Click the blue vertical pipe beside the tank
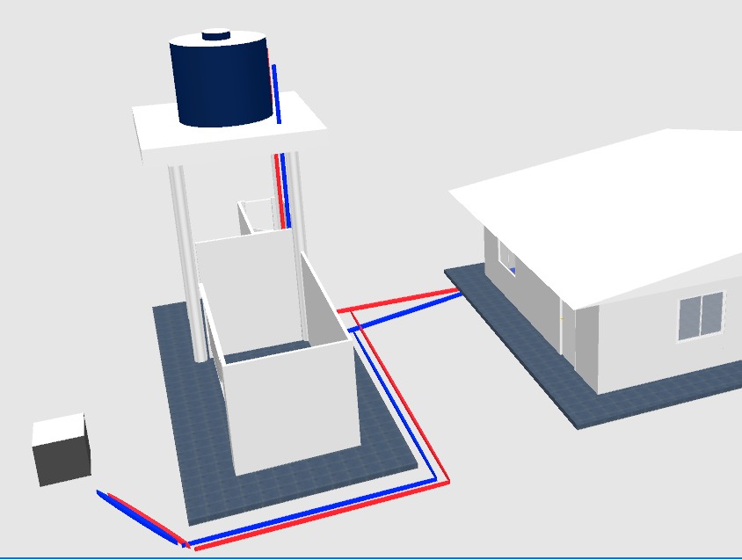The image size is (742, 560). 275,92
